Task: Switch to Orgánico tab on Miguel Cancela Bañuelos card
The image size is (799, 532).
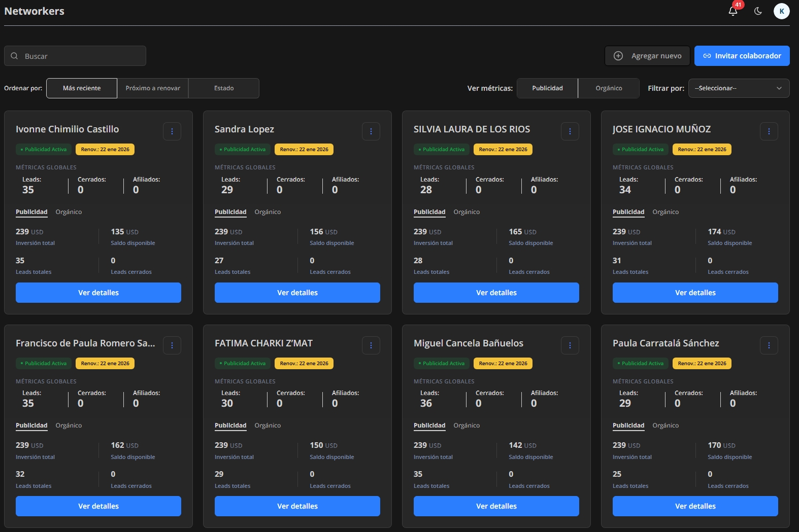Action: [x=467, y=425]
